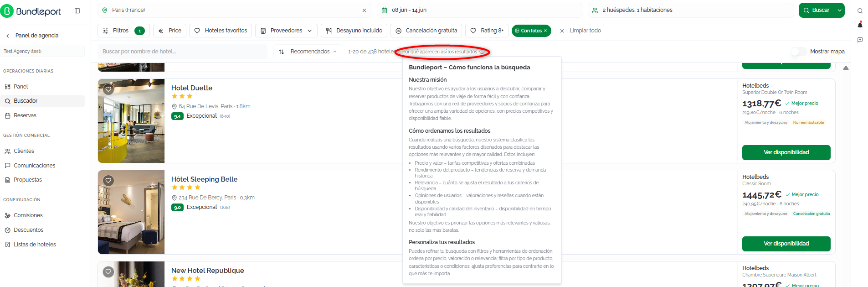Open feedback chat icon in right rail
This screenshot has height=287, width=868.
(860, 40)
